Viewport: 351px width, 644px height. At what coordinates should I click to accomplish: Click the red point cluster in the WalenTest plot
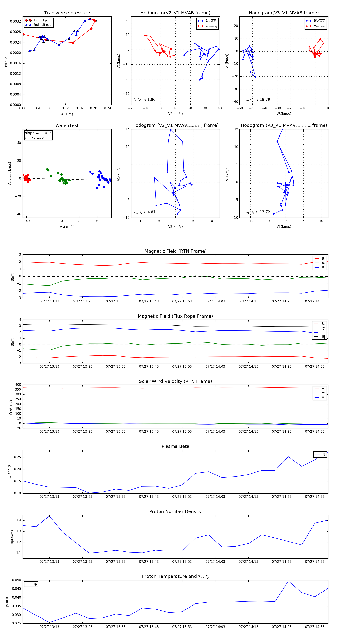[27, 179]
